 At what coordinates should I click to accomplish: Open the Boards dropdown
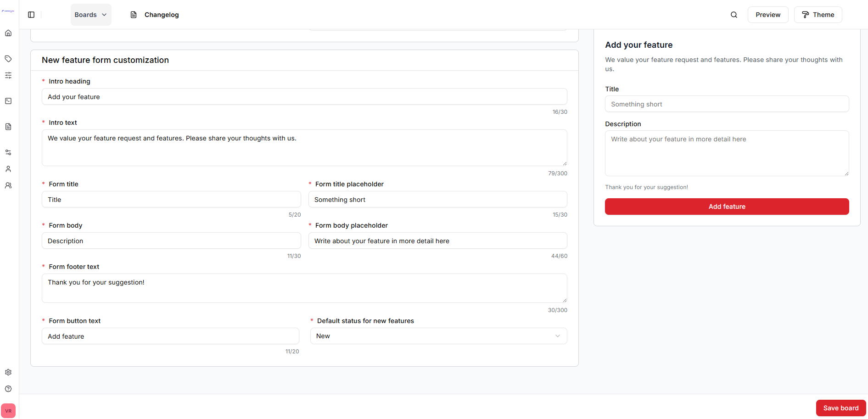(x=90, y=14)
